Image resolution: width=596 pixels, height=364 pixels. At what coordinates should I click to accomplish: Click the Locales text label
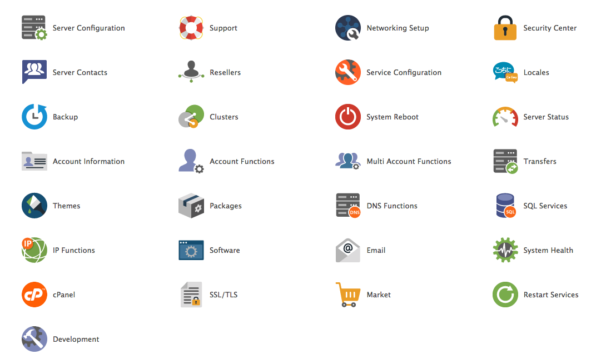(x=536, y=72)
